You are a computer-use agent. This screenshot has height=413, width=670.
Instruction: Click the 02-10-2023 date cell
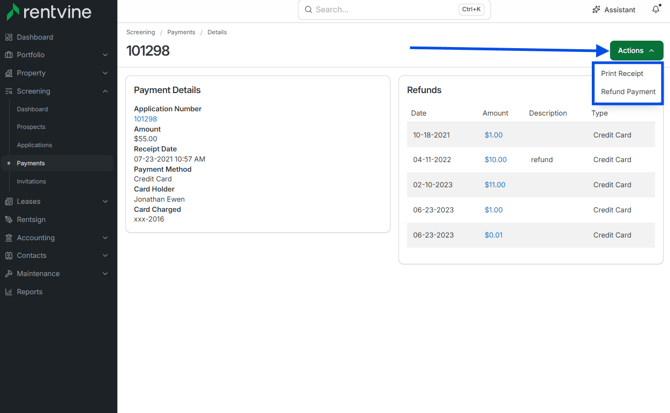[432, 185]
